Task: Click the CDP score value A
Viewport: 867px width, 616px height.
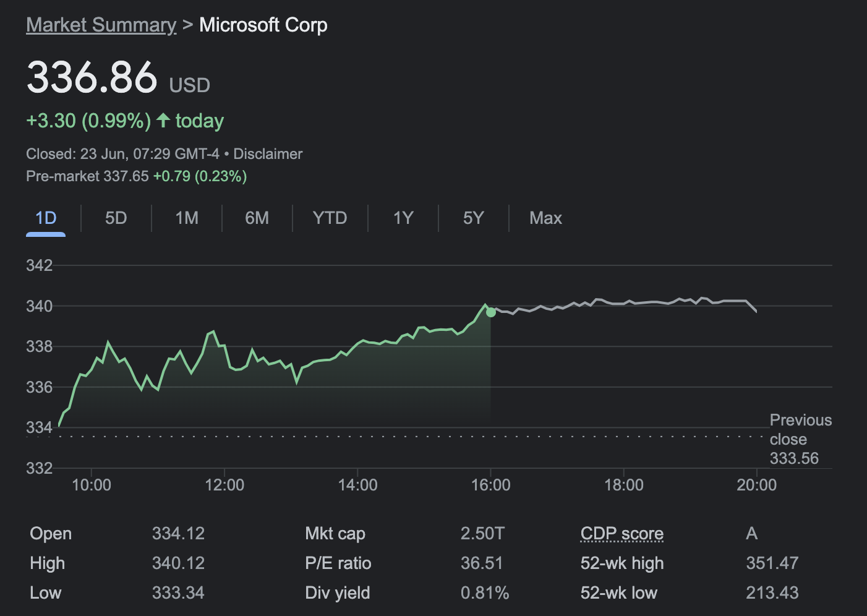Action: pyautogui.click(x=751, y=533)
